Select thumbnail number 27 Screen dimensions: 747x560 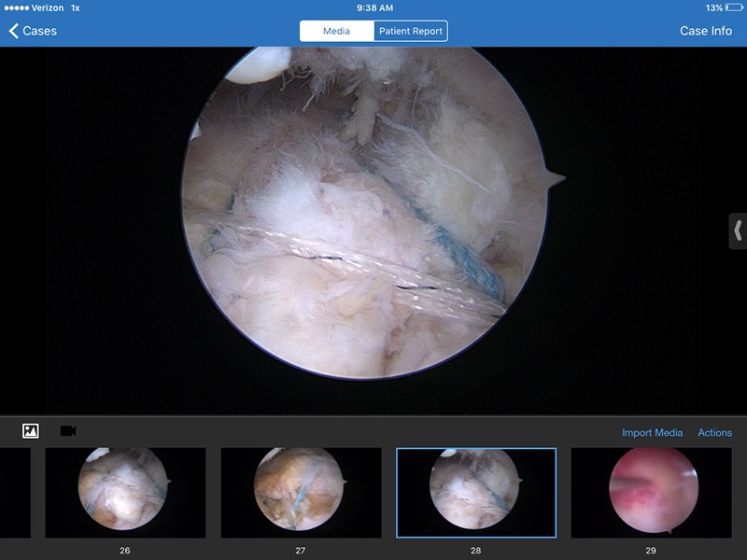[301, 493]
